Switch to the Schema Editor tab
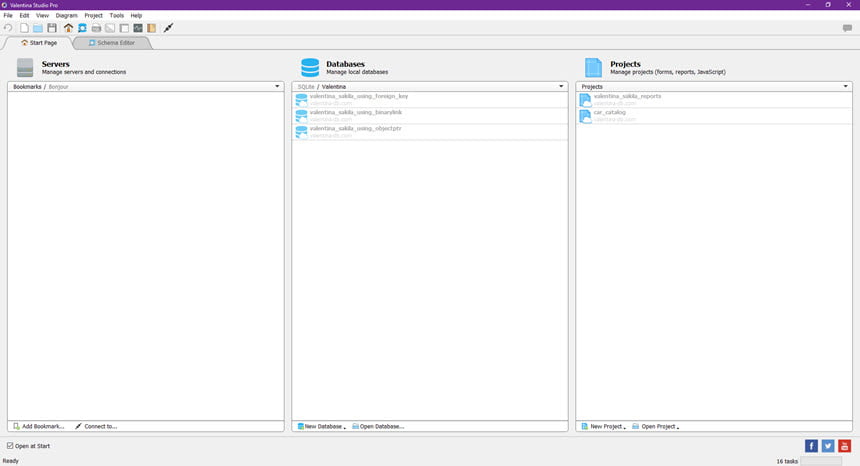The width and height of the screenshot is (860, 466). coord(112,43)
